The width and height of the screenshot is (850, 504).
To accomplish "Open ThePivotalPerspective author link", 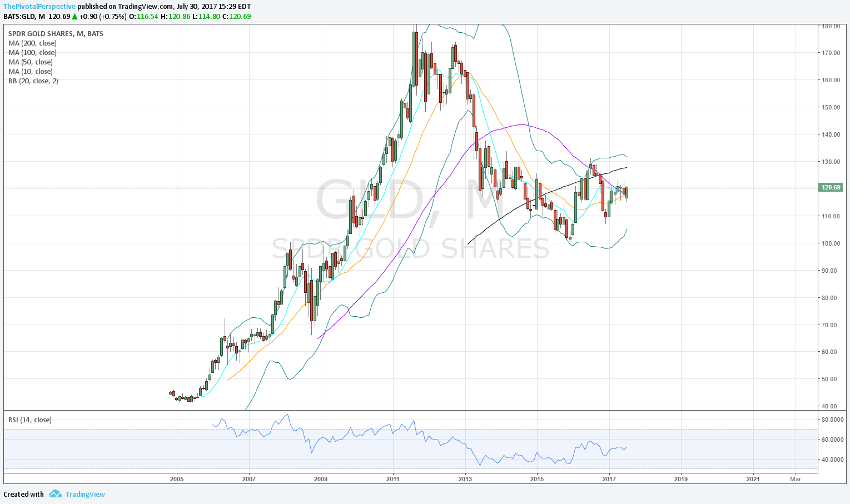I will tap(39, 7).
